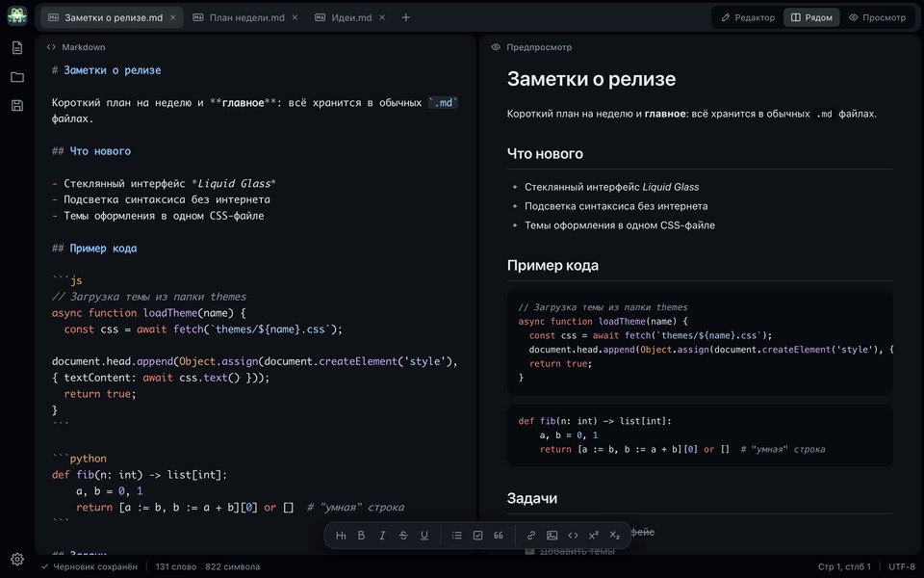Insert a hyperlink via the link icon

tap(531, 536)
